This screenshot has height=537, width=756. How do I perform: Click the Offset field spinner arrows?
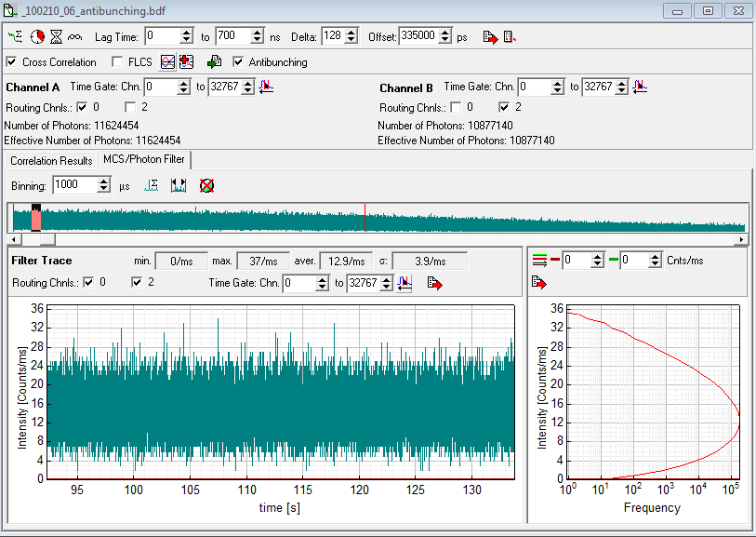coord(445,36)
